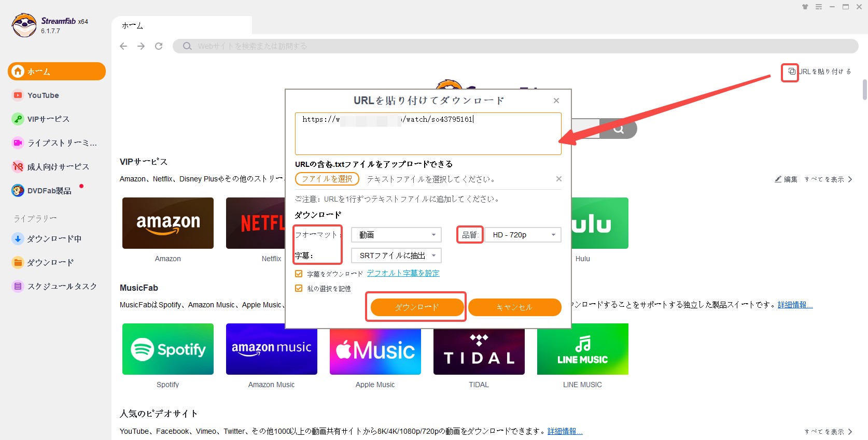Open the デフォルト字幕を設定 link
The height and width of the screenshot is (440, 868).
coord(403,273)
